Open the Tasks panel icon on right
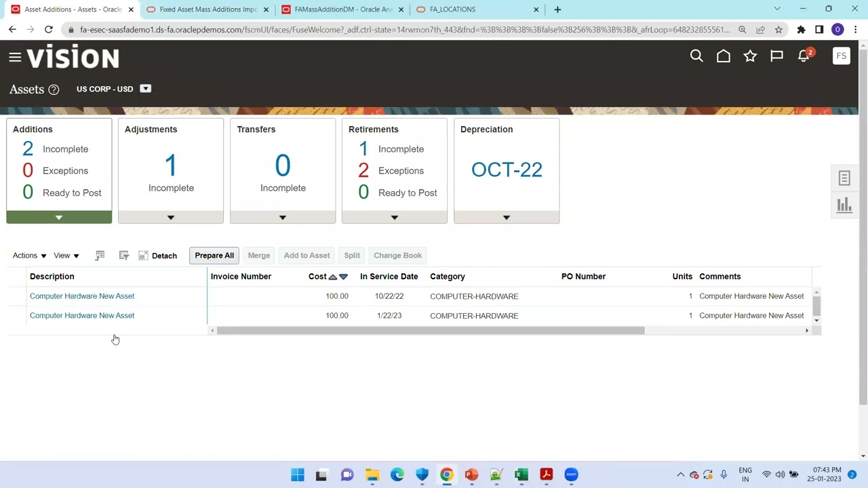 pos(844,178)
